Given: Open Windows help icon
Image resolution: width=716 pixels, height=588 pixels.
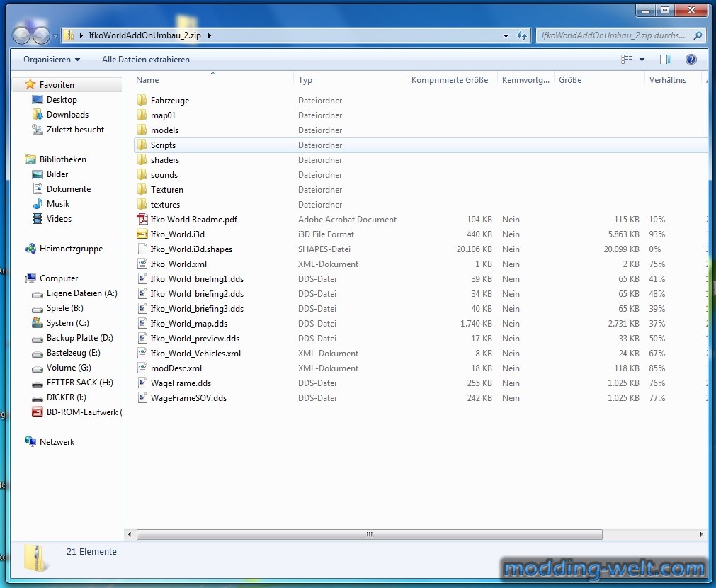Looking at the screenshot, I should (691, 60).
